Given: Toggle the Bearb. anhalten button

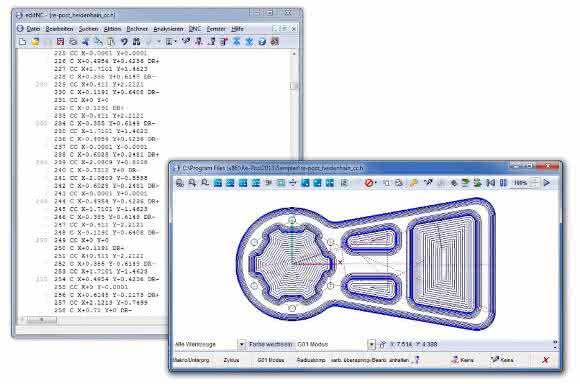Looking at the screenshot, I should coord(391,360).
